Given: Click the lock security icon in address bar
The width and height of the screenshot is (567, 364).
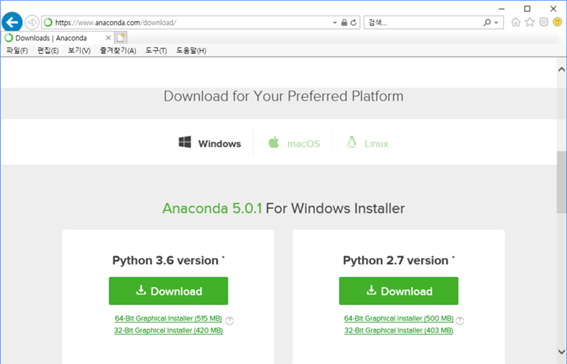Looking at the screenshot, I should (x=344, y=22).
